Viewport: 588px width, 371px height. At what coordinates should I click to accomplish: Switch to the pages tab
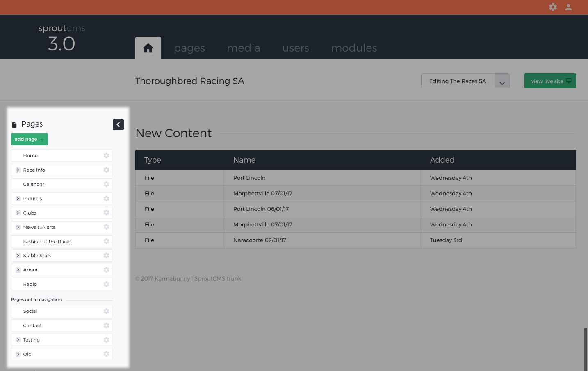pos(189,48)
